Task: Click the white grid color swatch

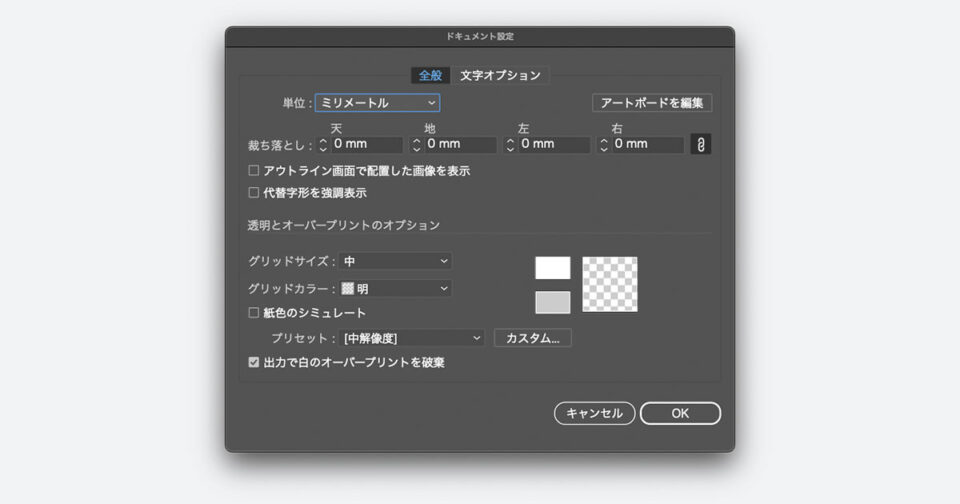Action: [553, 268]
